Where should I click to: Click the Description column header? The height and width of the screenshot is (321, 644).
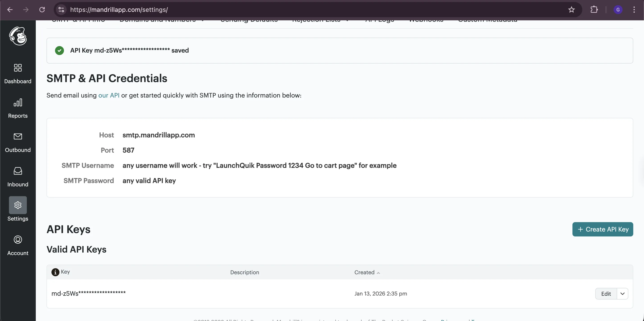point(244,272)
